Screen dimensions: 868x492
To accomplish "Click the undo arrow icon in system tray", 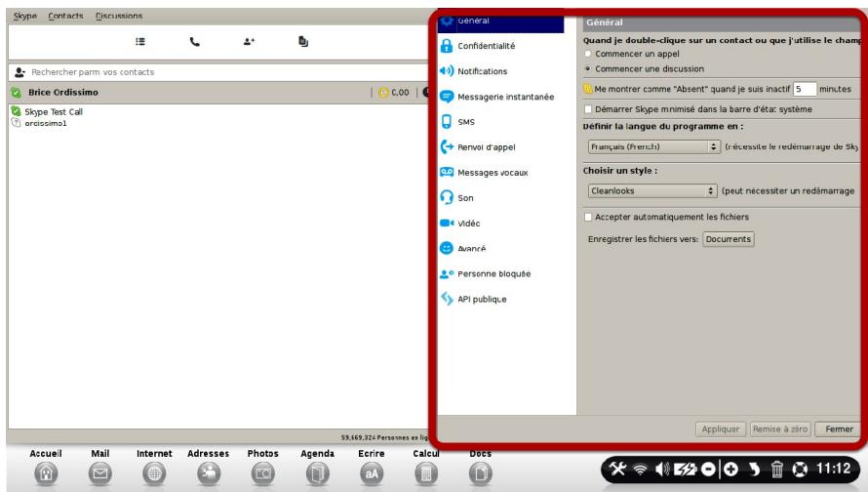I will coord(754,470).
